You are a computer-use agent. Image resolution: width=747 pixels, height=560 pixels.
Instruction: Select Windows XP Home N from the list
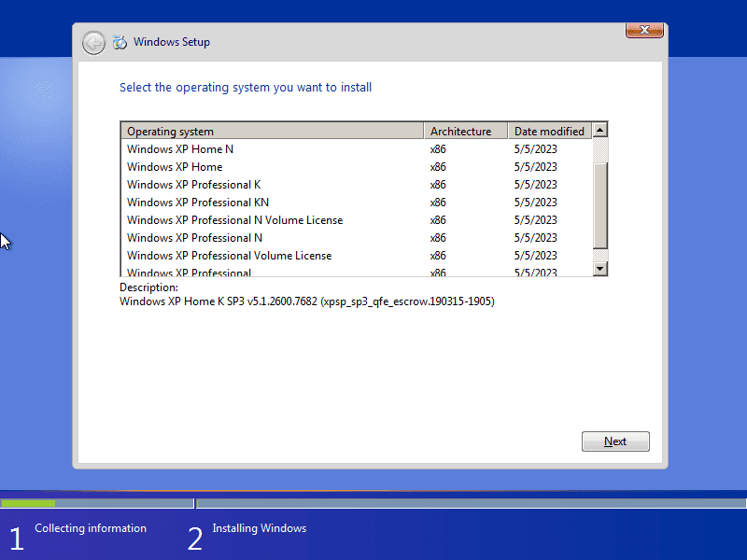357,149
